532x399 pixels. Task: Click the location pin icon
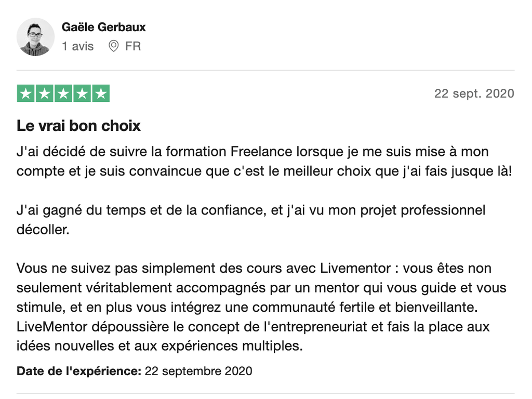pos(113,46)
